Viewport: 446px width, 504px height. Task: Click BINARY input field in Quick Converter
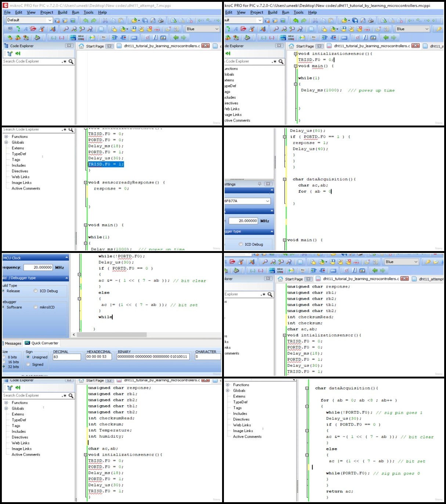153,357
